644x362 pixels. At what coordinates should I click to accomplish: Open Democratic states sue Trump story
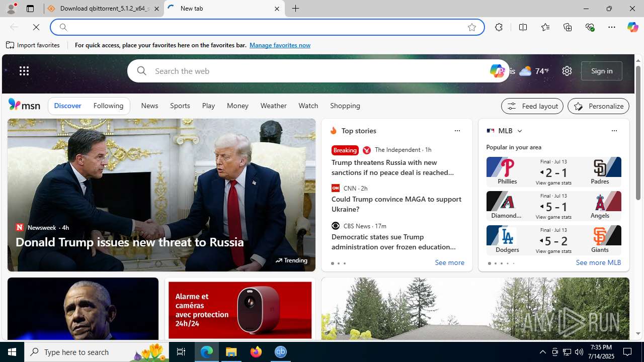393,242
